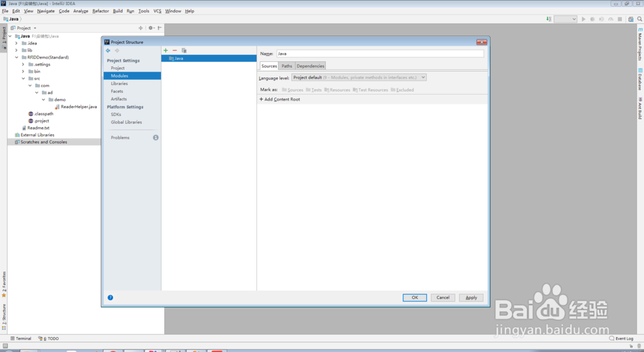Open the TODO tool window

(x=48, y=338)
